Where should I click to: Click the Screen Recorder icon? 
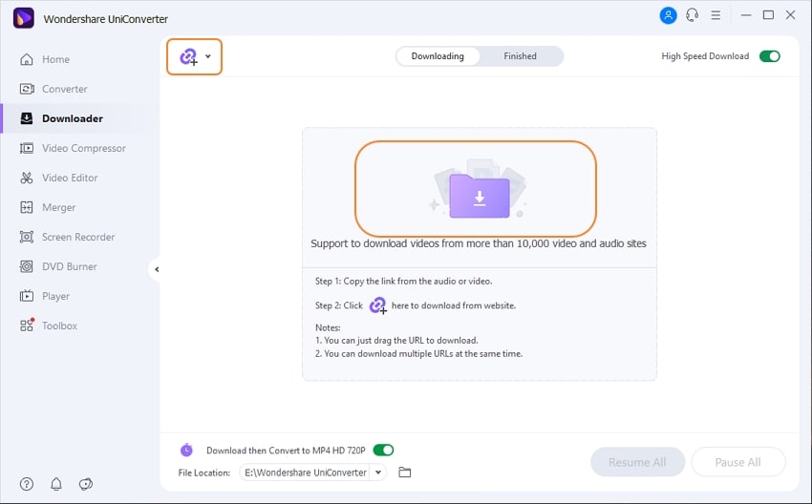pos(27,237)
